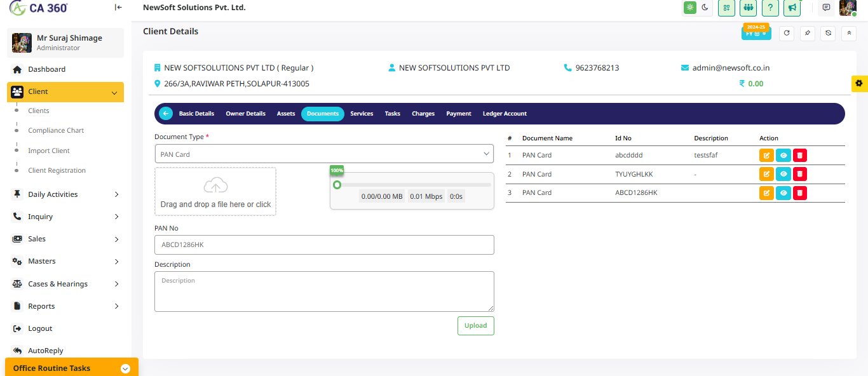Open the Document Type dropdown showing PAN Card
Image resolution: width=868 pixels, height=376 pixels.
coord(324,154)
